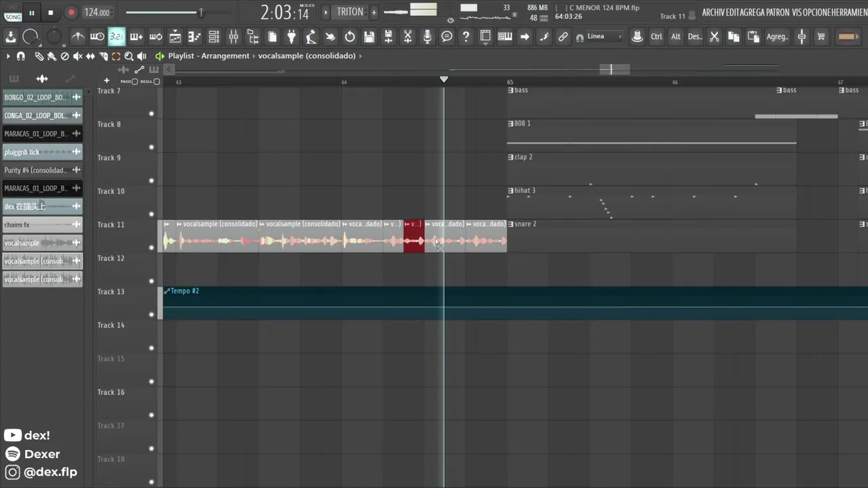Click the chain link icon in toolbar
The image size is (868, 488).
(563, 37)
